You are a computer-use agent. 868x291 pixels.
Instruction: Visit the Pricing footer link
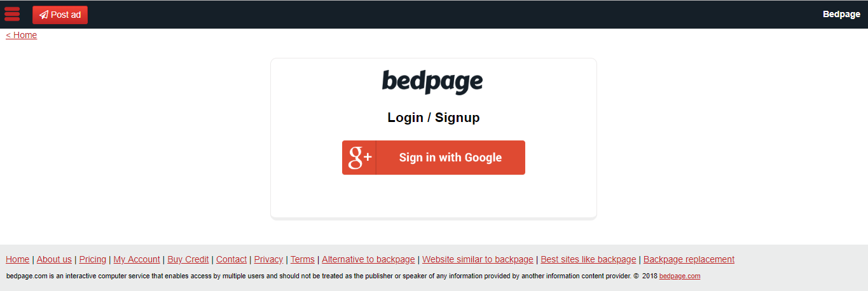pos(93,259)
